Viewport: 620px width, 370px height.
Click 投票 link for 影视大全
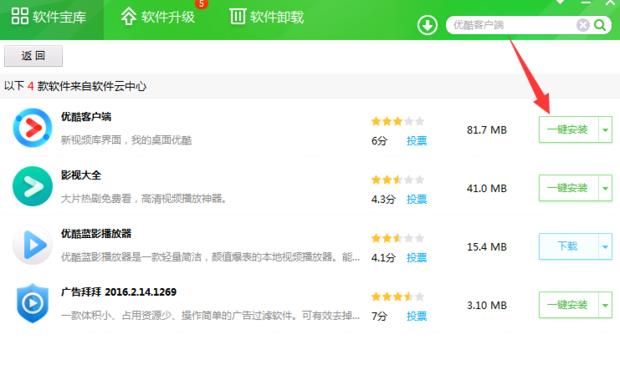(417, 199)
